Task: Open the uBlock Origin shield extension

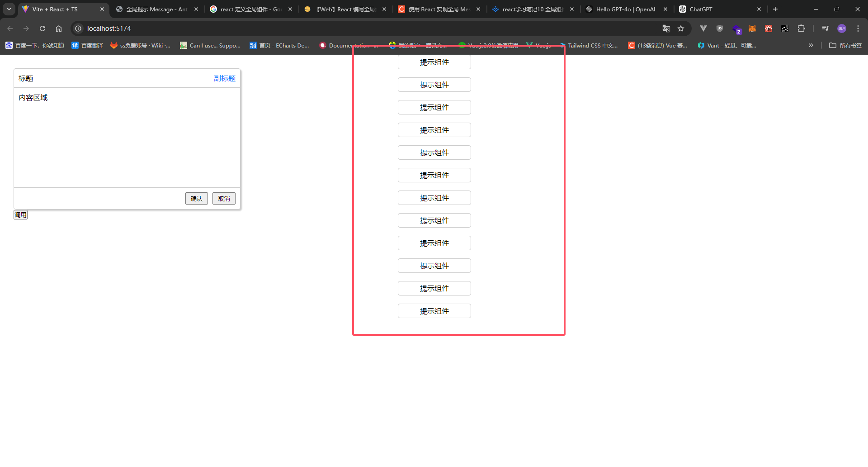Action: click(720, 29)
